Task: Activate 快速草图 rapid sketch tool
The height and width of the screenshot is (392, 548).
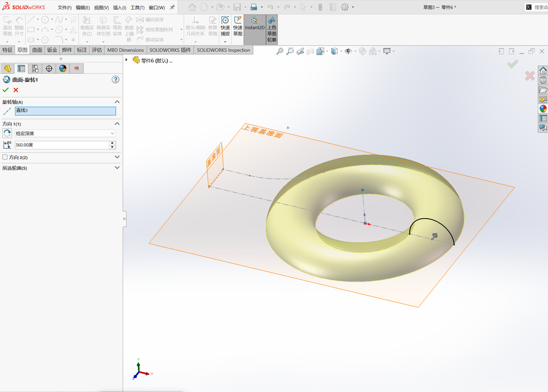Action: pos(238,26)
